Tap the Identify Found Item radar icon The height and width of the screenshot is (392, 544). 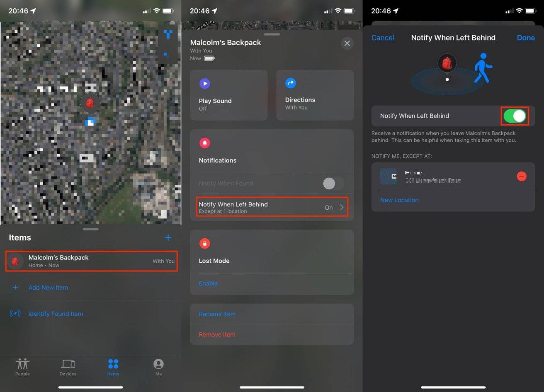tap(15, 313)
